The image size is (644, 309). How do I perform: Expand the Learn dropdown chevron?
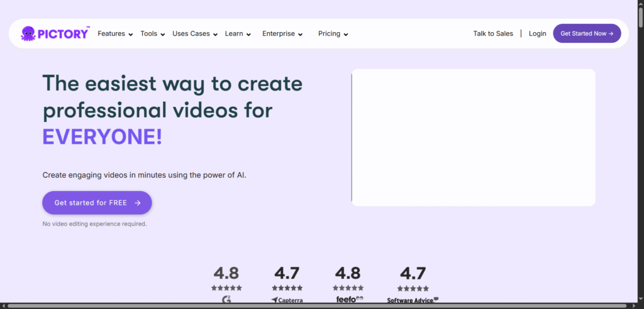tap(248, 35)
